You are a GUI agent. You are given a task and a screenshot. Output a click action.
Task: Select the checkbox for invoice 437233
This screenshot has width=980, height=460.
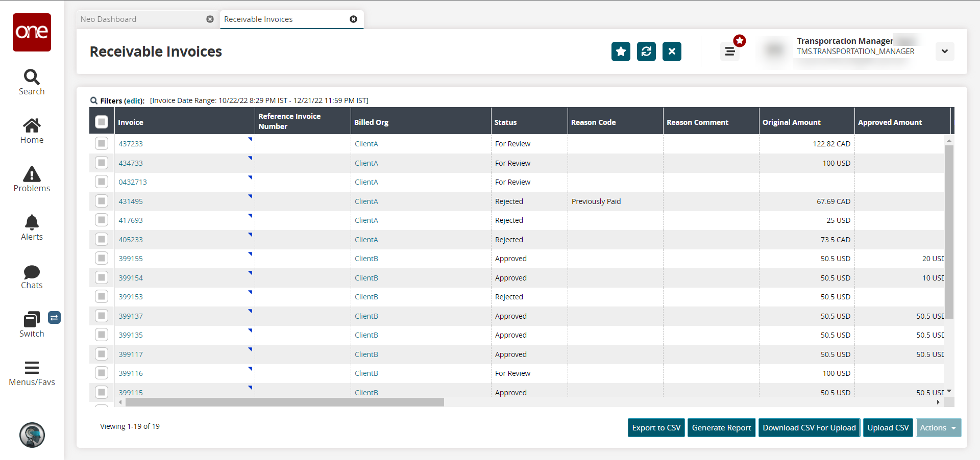(102, 144)
